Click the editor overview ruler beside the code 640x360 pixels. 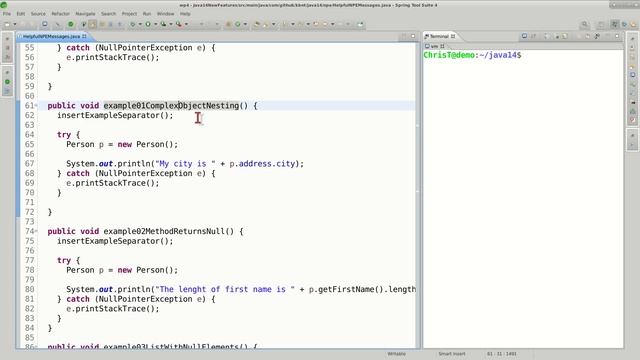(x=418, y=196)
